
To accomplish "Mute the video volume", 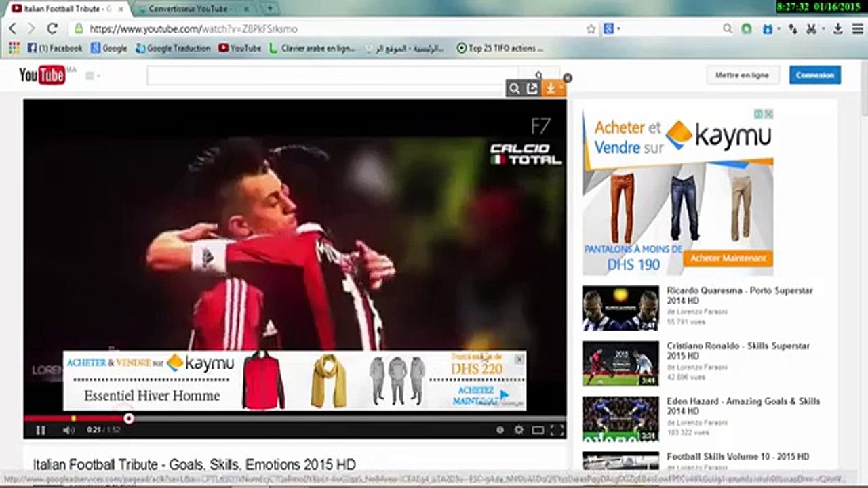I will click(x=68, y=430).
